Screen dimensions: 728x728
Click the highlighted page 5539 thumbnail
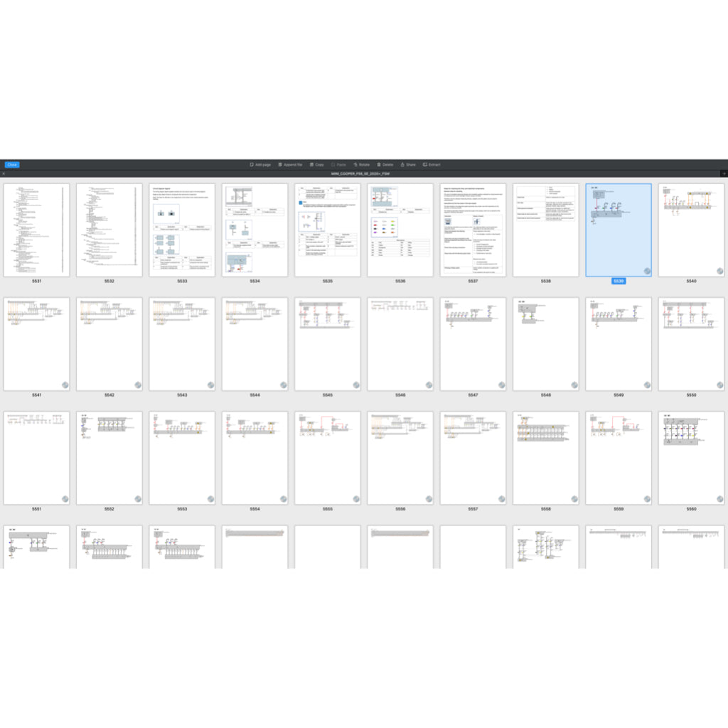pyautogui.click(x=619, y=230)
